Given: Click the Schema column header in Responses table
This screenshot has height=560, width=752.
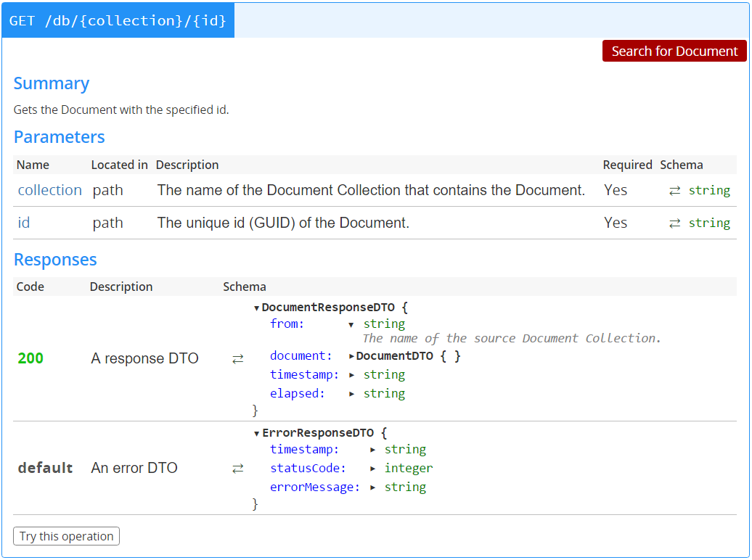Looking at the screenshot, I should click(245, 287).
